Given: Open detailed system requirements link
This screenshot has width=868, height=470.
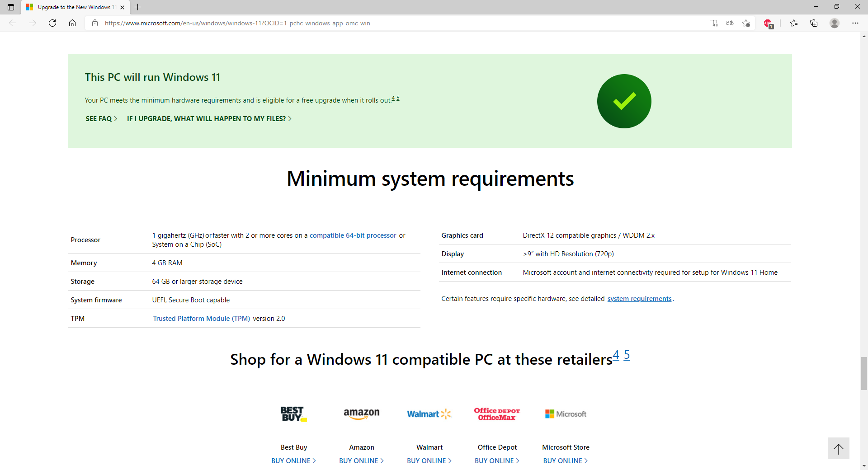Looking at the screenshot, I should (639, 299).
